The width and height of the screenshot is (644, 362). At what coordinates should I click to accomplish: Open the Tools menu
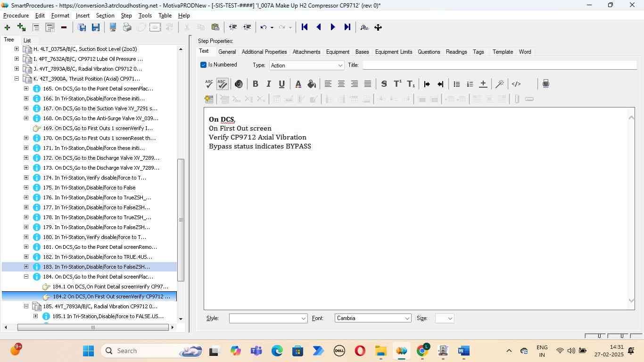tap(145, 16)
